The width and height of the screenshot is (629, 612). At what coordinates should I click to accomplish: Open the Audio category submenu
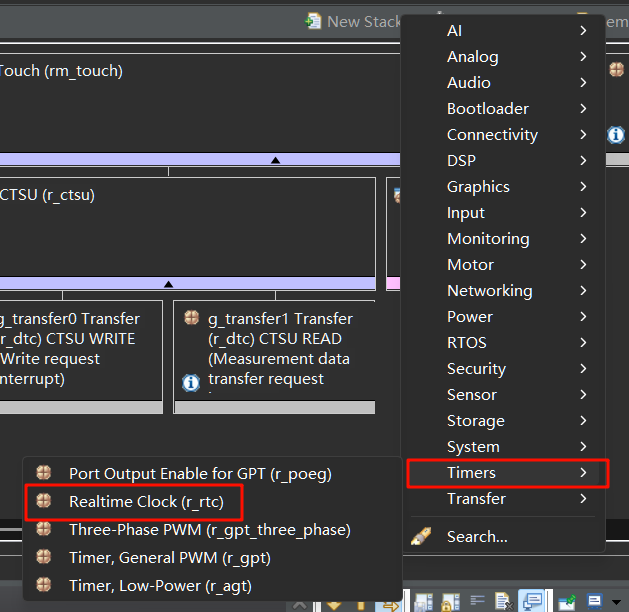pos(503,83)
